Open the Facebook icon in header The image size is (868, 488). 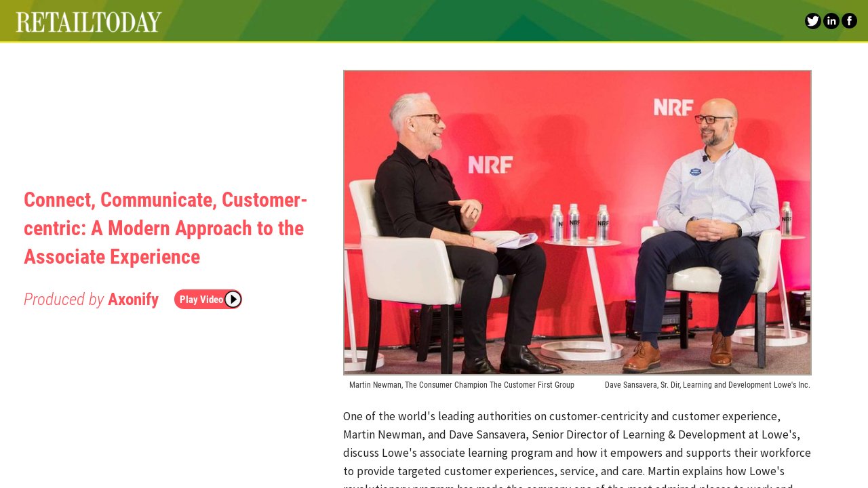pyautogui.click(x=849, y=21)
